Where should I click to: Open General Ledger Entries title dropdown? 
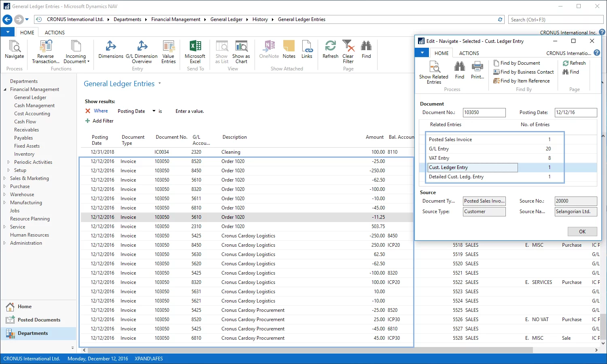159,83
